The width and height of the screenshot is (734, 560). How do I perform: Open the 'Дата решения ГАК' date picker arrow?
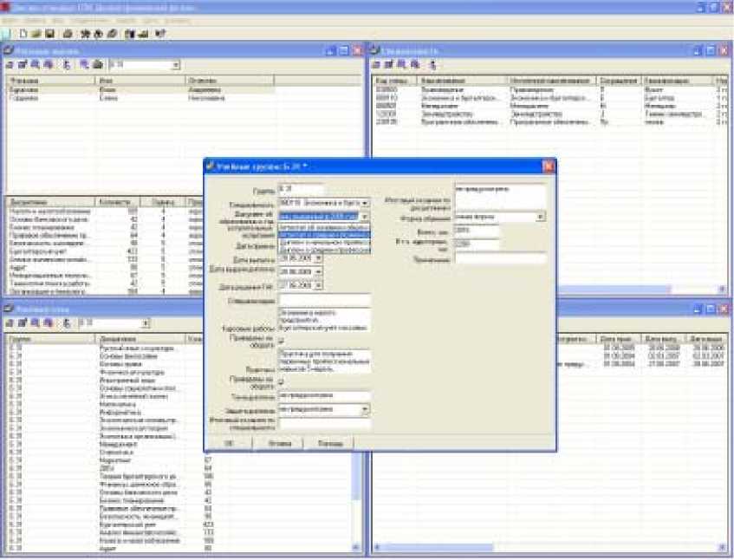tap(318, 285)
